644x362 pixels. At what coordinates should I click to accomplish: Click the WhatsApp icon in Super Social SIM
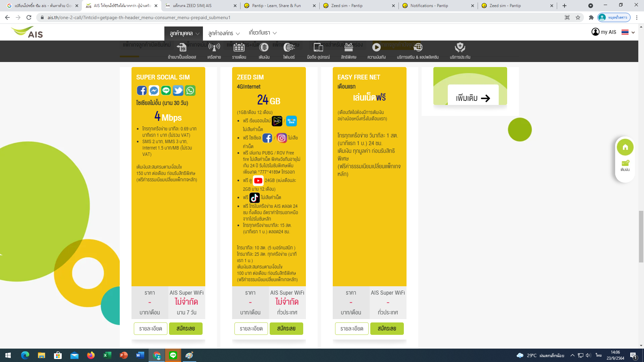coord(190,90)
